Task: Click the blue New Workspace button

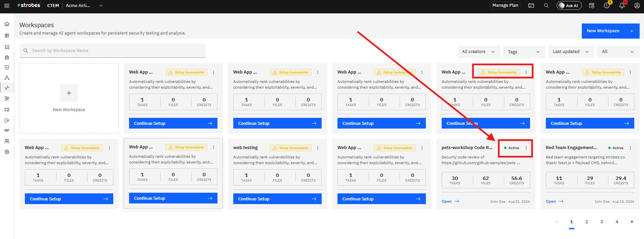Action: (610, 31)
